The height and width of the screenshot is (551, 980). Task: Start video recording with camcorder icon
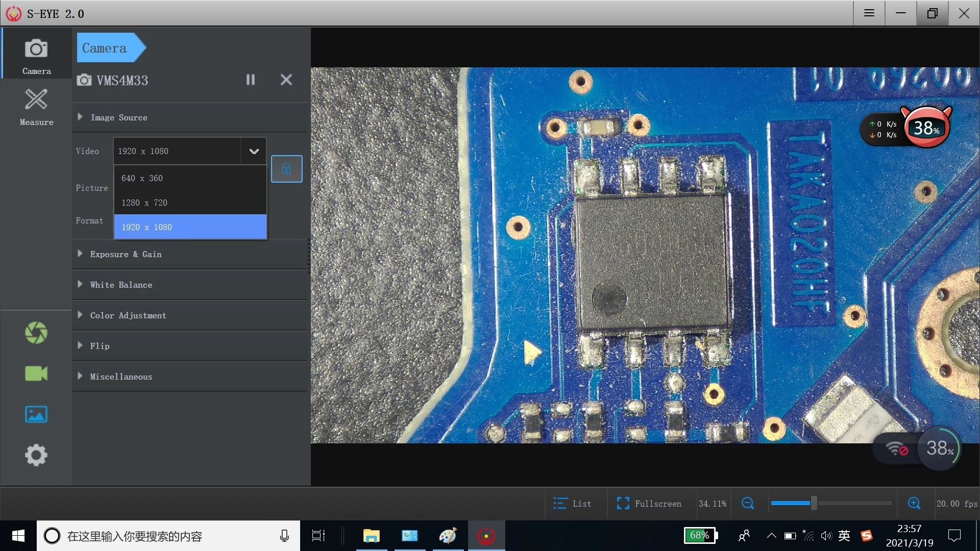pyautogui.click(x=36, y=373)
